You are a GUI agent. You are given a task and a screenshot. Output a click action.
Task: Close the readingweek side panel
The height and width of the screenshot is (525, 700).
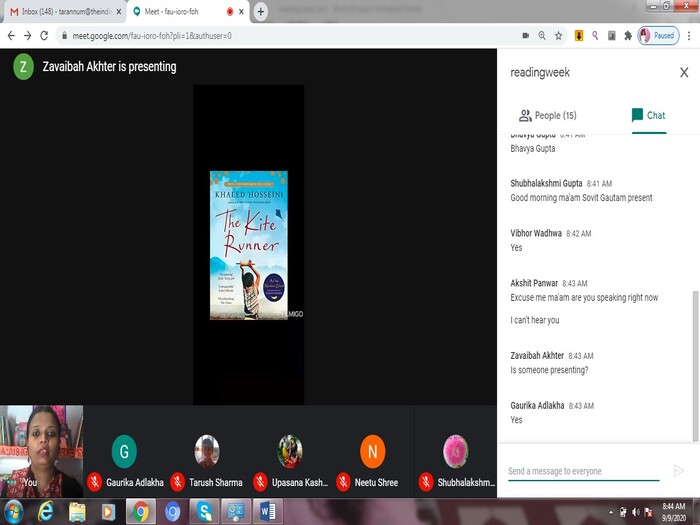684,72
